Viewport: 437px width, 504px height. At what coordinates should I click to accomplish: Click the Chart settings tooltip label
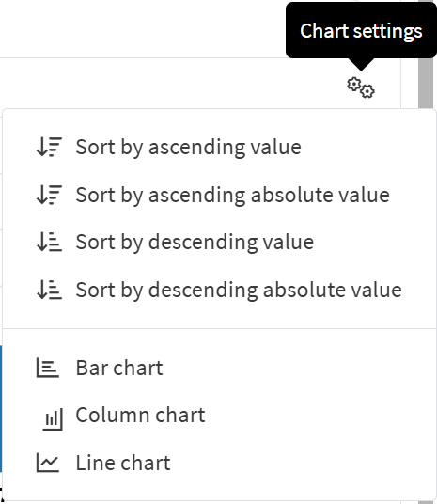click(361, 31)
